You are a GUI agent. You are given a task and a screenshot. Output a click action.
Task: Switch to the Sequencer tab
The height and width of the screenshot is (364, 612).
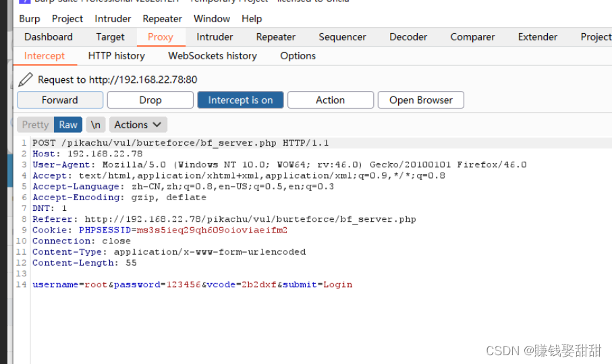pos(342,37)
